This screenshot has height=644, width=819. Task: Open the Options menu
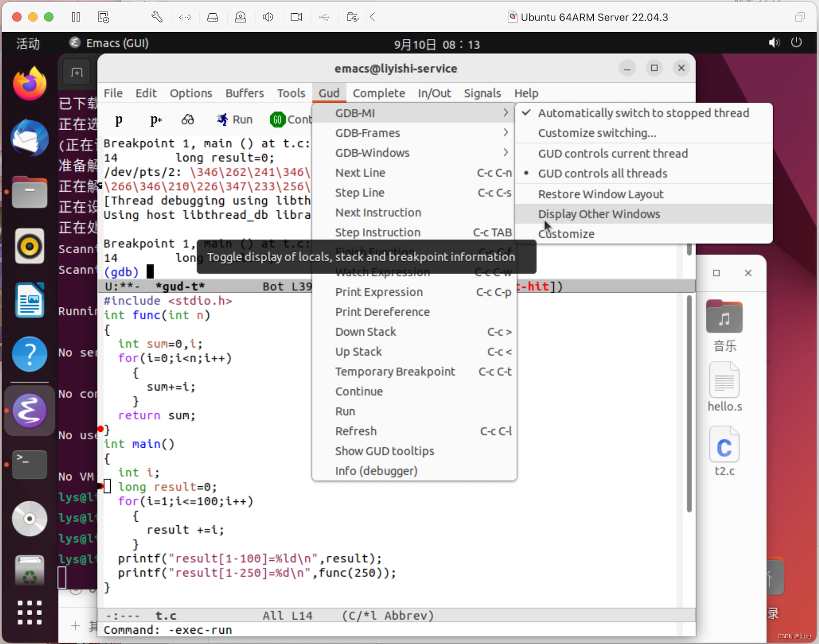pyautogui.click(x=191, y=93)
